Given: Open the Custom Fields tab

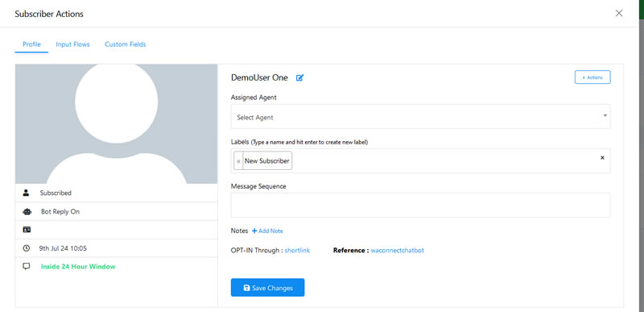Looking at the screenshot, I should tap(126, 44).
